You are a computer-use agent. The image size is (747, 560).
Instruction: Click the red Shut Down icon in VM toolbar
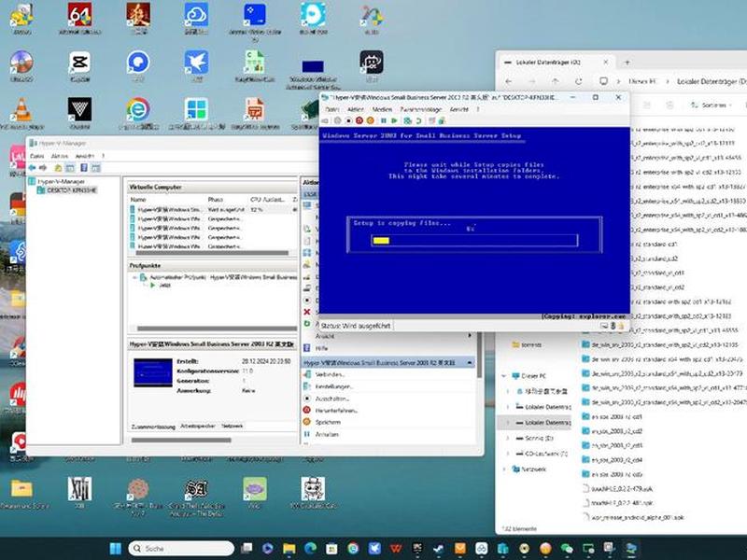[x=359, y=121]
